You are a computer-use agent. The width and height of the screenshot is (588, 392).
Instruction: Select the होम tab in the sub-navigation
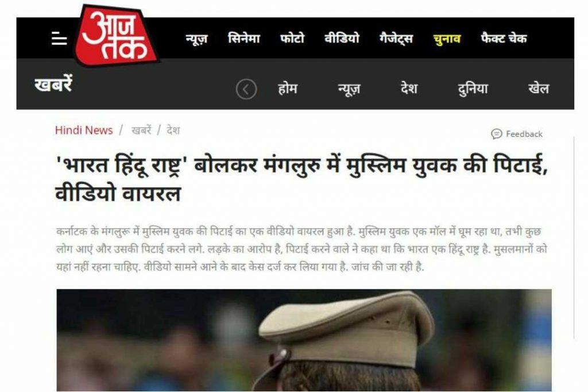(x=287, y=89)
